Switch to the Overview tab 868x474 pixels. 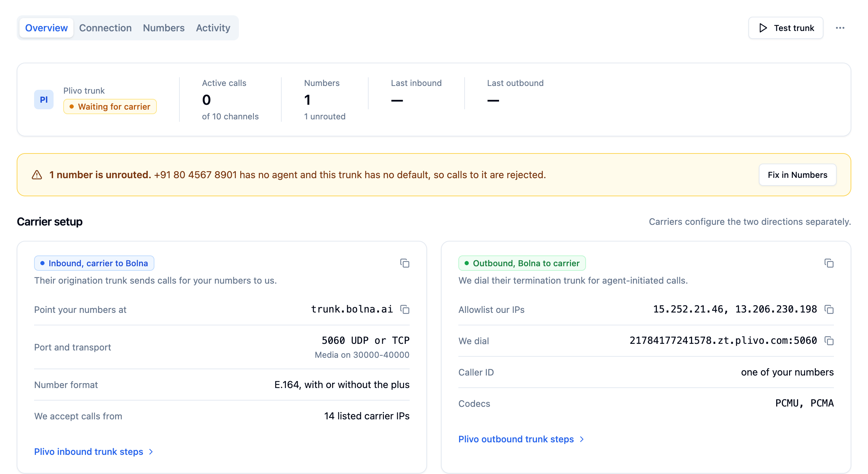[46, 28]
